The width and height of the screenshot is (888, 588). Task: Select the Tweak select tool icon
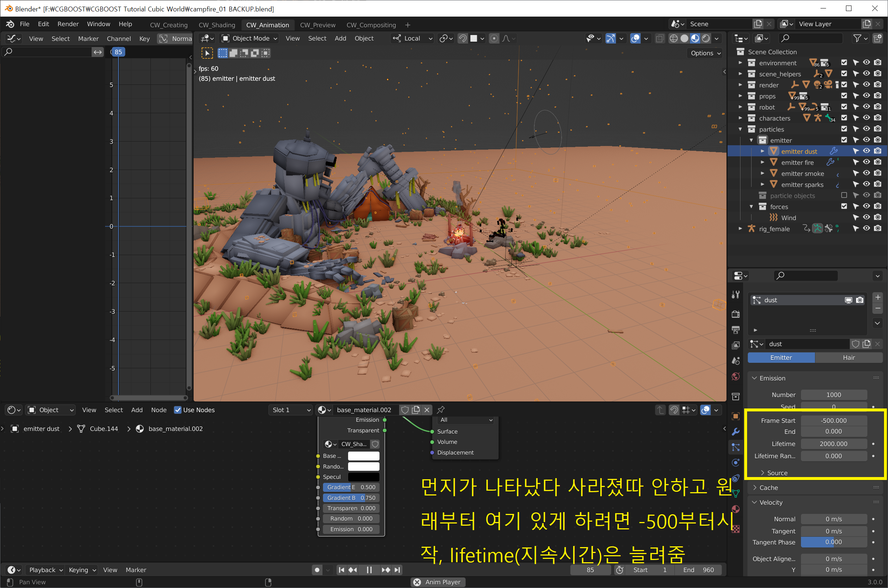click(207, 53)
